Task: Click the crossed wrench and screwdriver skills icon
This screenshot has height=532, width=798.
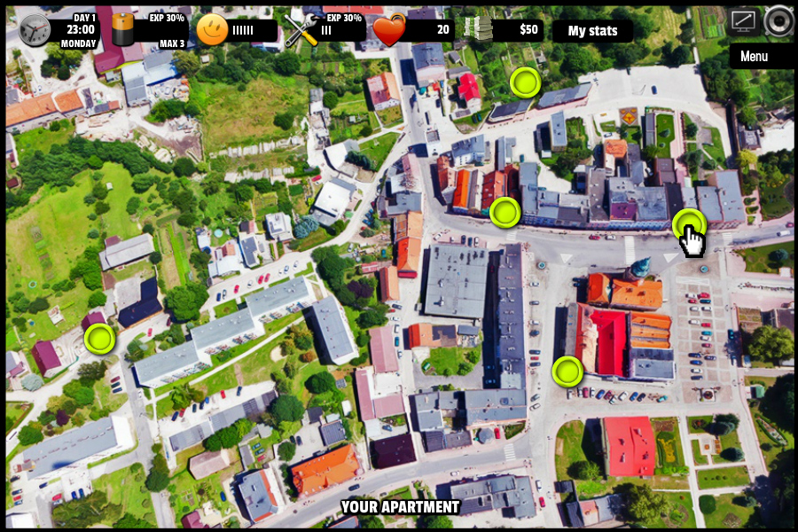Action: click(301, 30)
